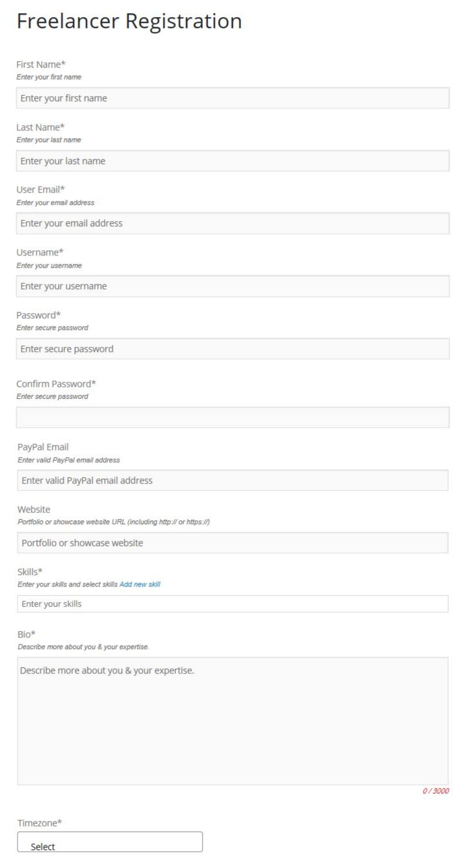Select the Username input box
467x868 pixels.
point(232,286)
